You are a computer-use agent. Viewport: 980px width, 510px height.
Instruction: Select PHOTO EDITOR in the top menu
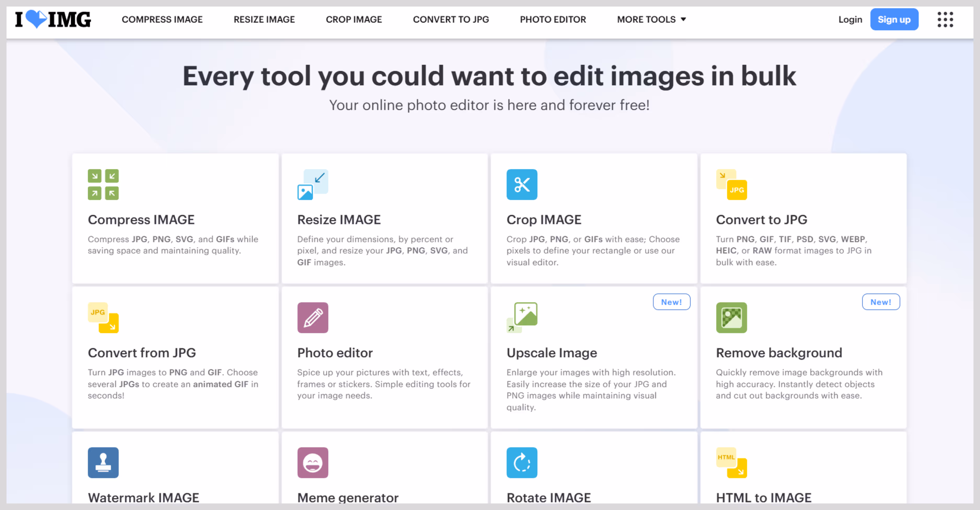click(x=553, y=19)
